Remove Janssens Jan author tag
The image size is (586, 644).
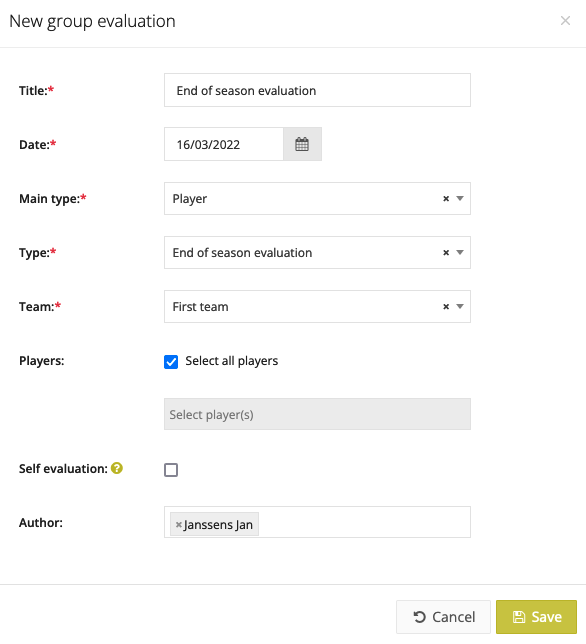[x=179, y=524]
